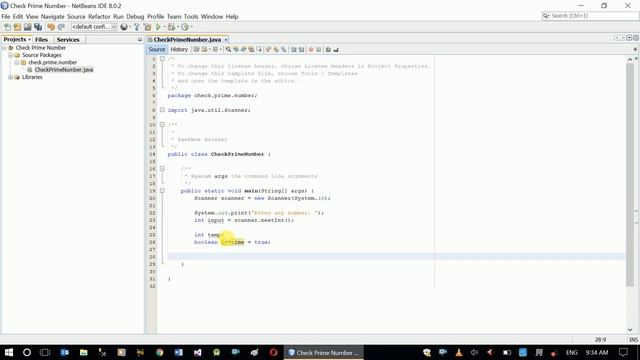Open the VLC cone tray icon
The height and width of the screenshot is (360, 640).
click(x=459, y=352)
